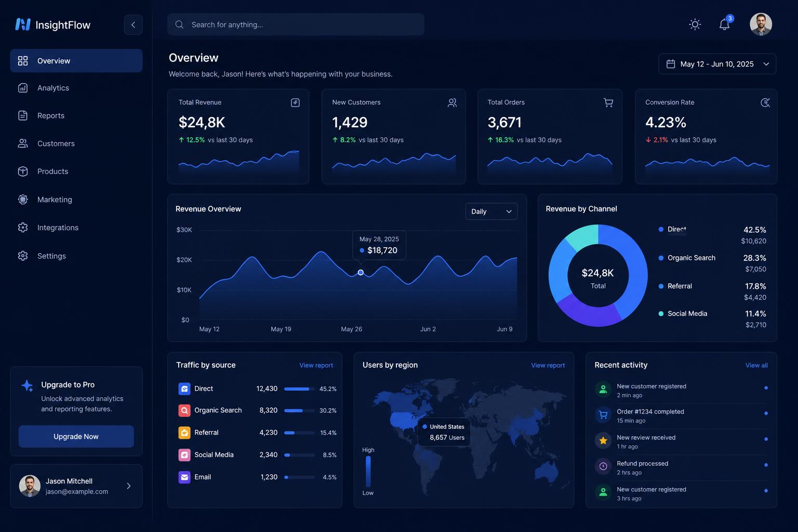Click the Integrations gear icon in sidebar
The height and width of the screenshot is (532, 798).
[23, 228]
